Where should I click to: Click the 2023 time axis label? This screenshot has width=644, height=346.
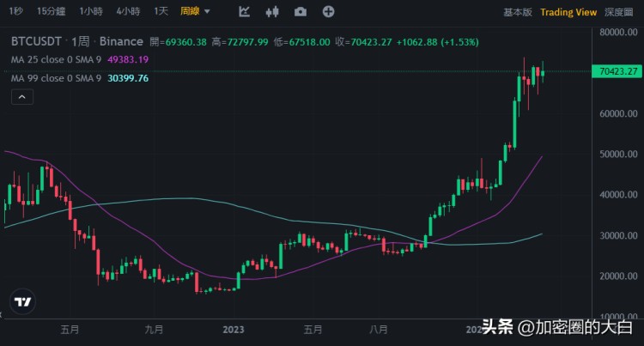[234, 330]
